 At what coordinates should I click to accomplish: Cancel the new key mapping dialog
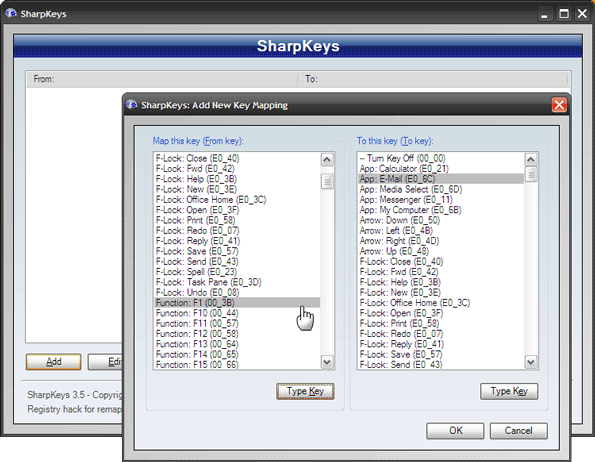pyautogui.click(x=518, y=431)
